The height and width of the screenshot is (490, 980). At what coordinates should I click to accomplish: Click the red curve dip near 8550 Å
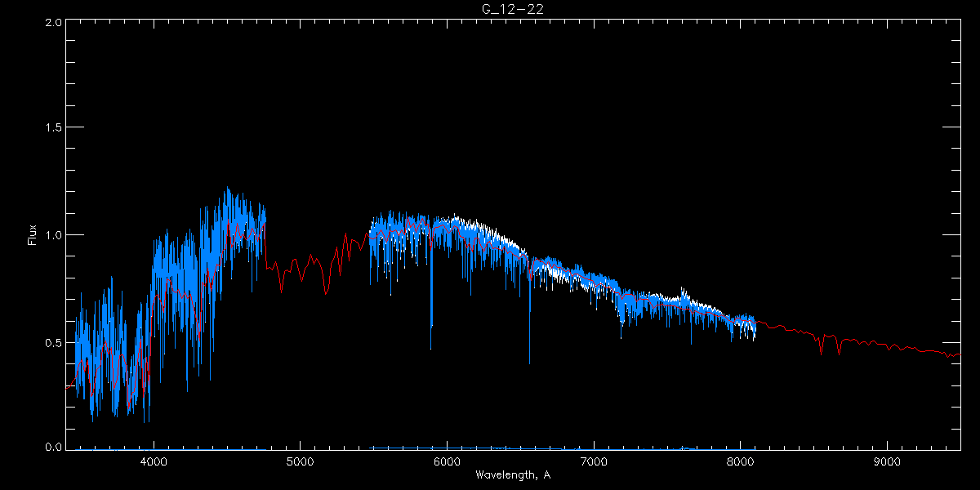pyautogui.click(x=821, y=351)
